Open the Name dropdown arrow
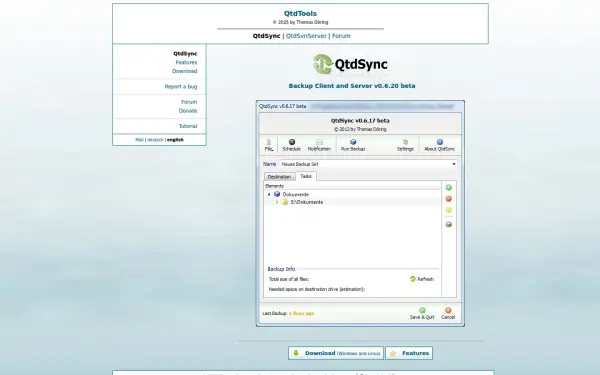Image resolution: width=600 pixels, height=375 pixels. (x=454, y=164)
